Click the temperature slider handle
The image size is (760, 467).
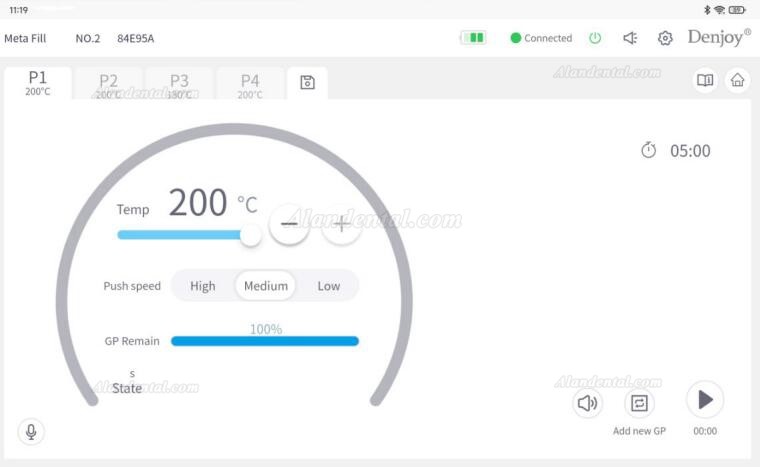tap(250, 235)
